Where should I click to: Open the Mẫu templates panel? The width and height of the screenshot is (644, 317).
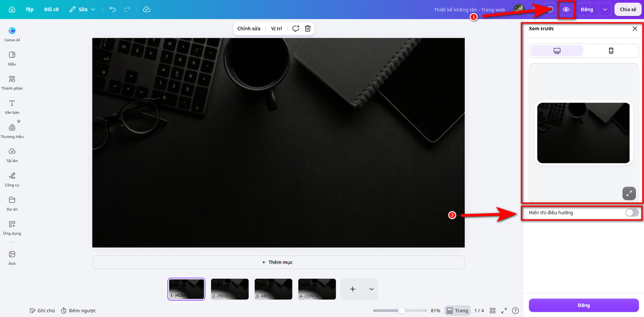[12, 59]
